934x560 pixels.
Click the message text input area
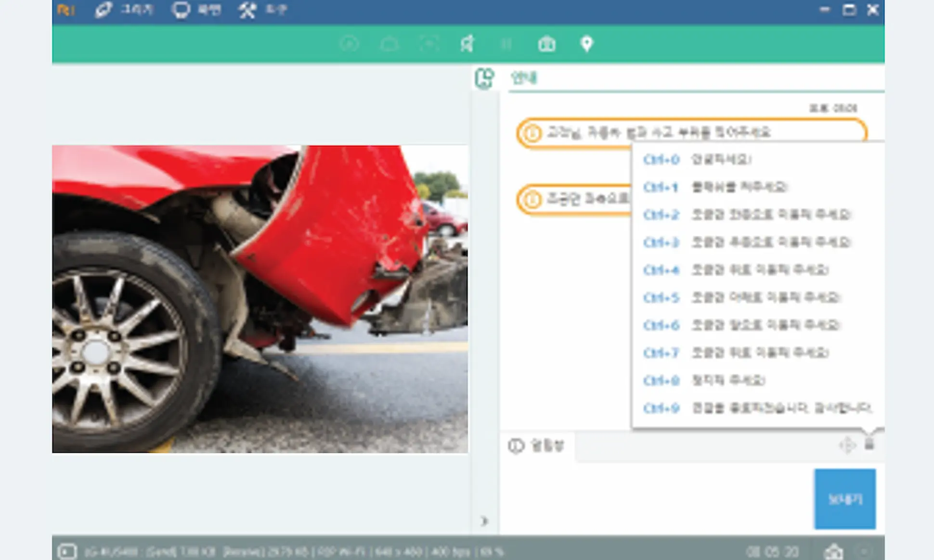pos(655,498)
